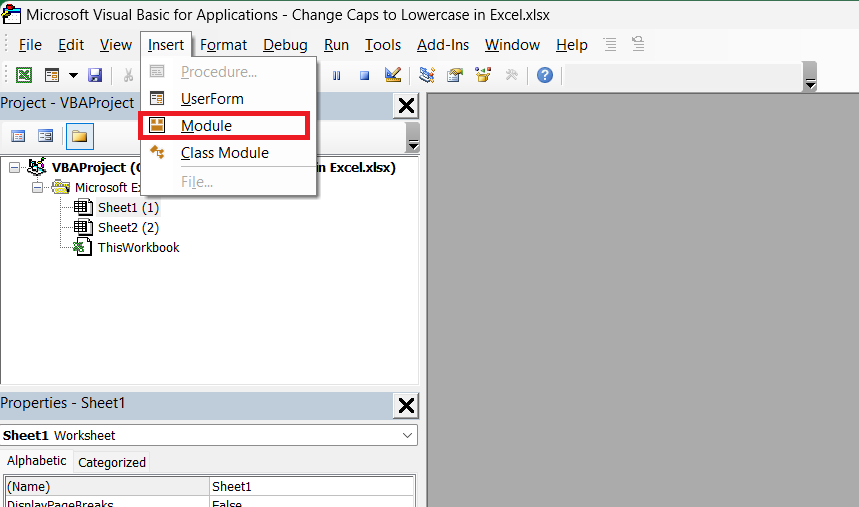
Task: Select ThisWorkbook in project tree
Action: [139, 248]
